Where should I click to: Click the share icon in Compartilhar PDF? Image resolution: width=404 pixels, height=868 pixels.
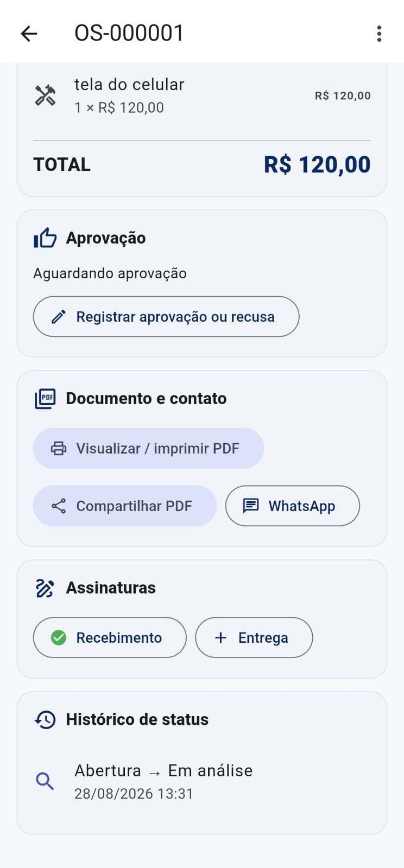(59, 506)
